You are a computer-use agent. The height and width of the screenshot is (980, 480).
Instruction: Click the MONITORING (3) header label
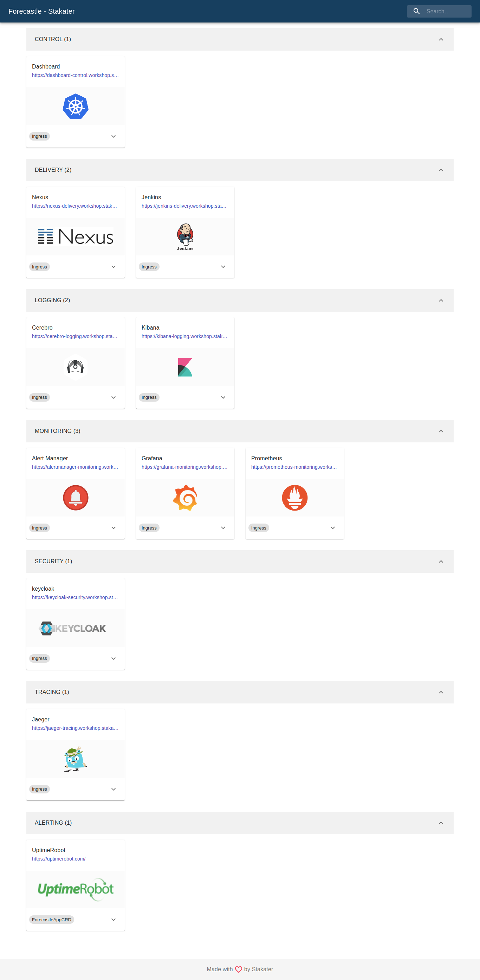[57, 431]
